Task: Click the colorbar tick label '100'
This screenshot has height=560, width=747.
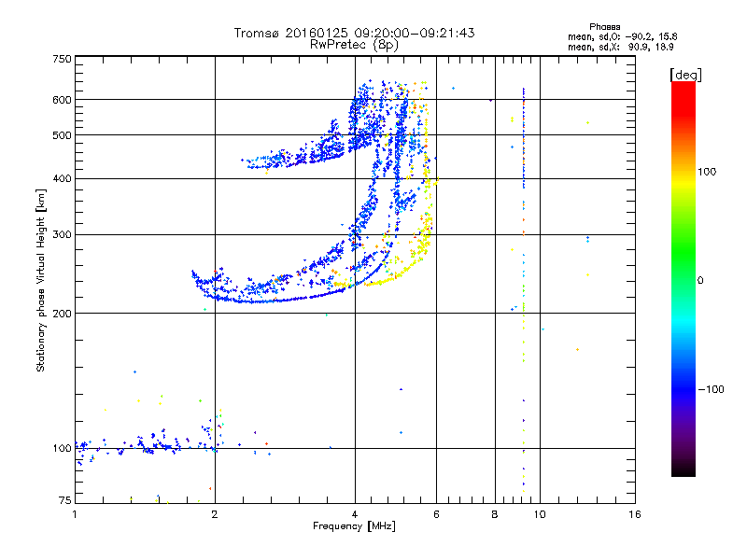Action: click(x=707, y=172)
